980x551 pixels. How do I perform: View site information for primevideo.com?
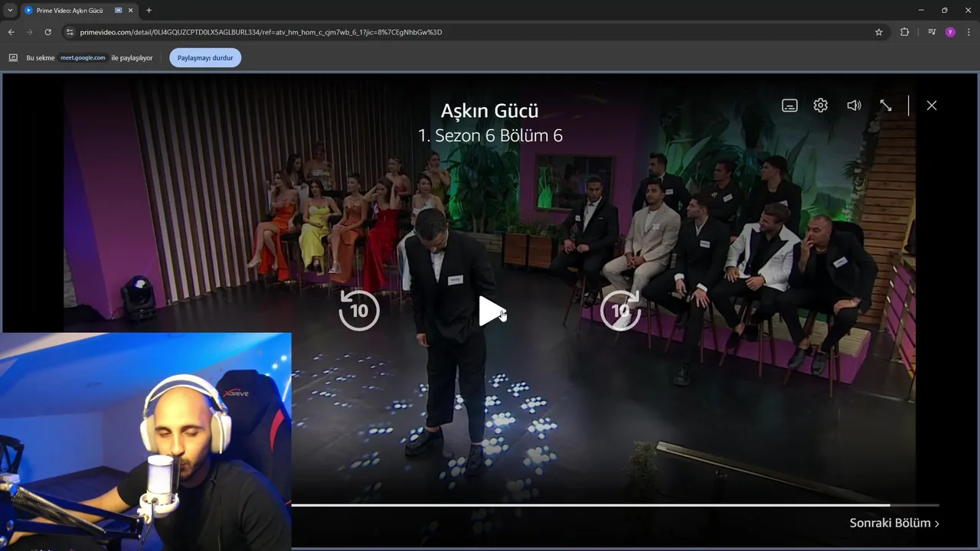(70, 32)
